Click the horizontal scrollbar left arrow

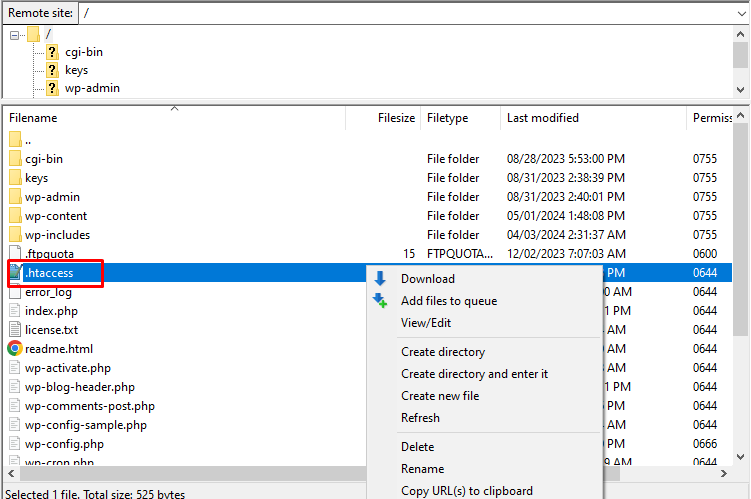click(x=11, y=473)
